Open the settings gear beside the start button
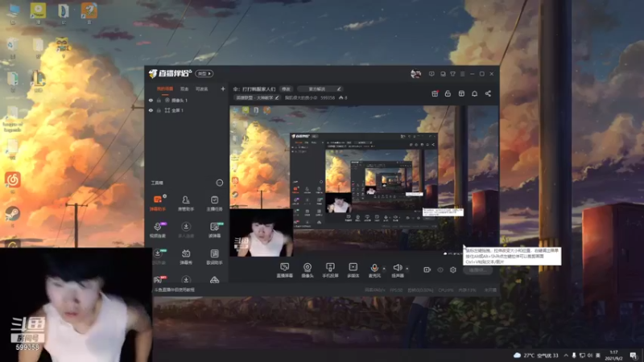Image resolution: width=644 pixels, height=362 pixels. [453, 269]
